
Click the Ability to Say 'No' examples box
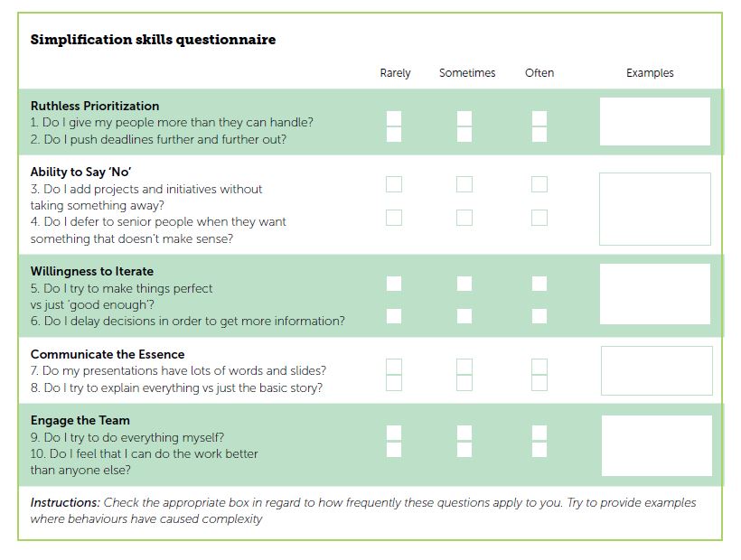pos(655,209)
